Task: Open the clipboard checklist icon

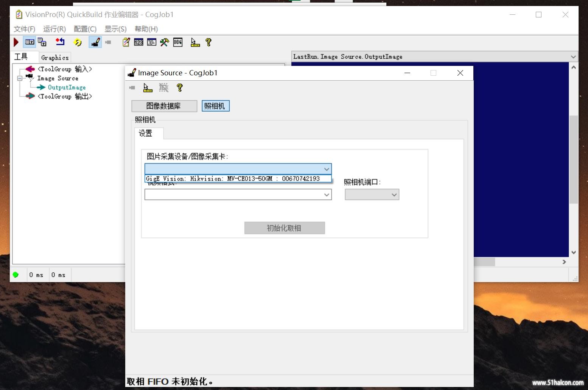Action: (x=126, y=42)
